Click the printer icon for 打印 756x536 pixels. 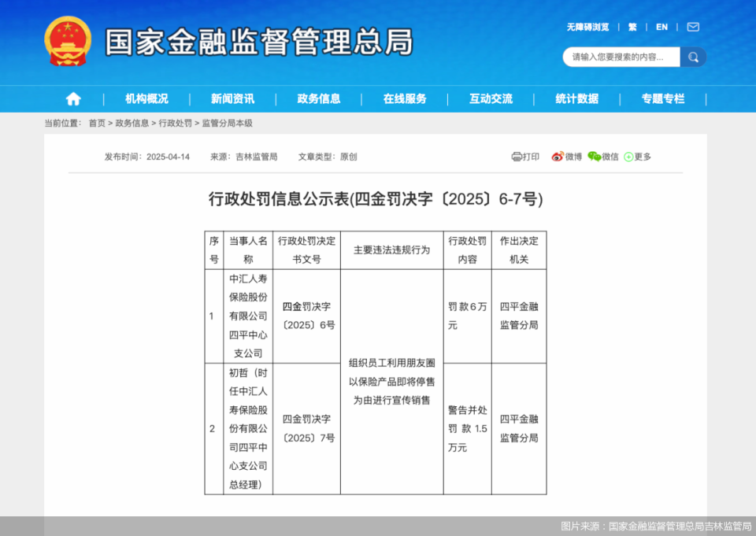(x=517, y=157)
